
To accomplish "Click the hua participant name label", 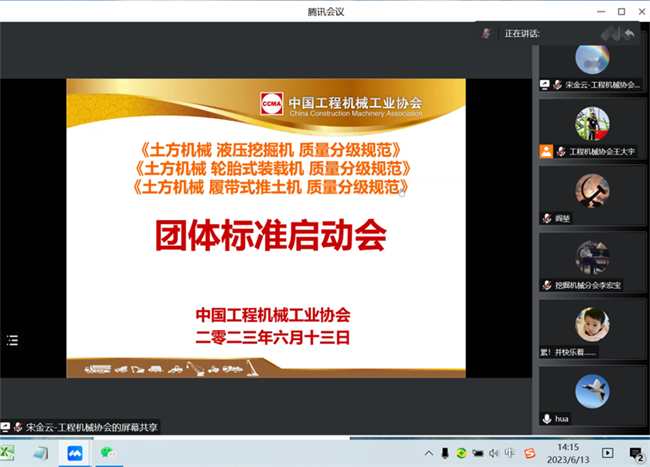I will (x=562, y=419).
